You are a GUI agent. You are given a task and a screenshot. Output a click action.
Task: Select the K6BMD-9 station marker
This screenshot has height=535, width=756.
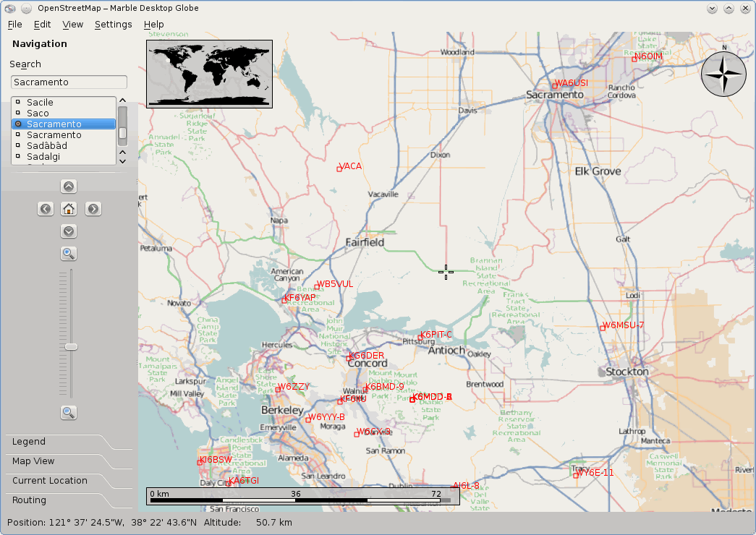365,390
